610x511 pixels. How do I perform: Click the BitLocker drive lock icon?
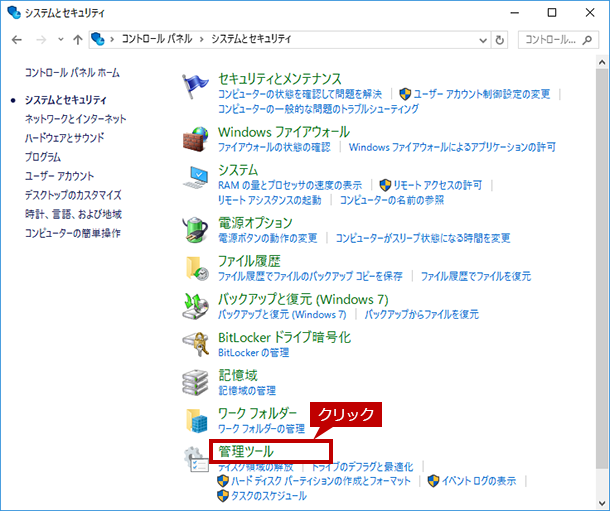click(x=195, y=345)
